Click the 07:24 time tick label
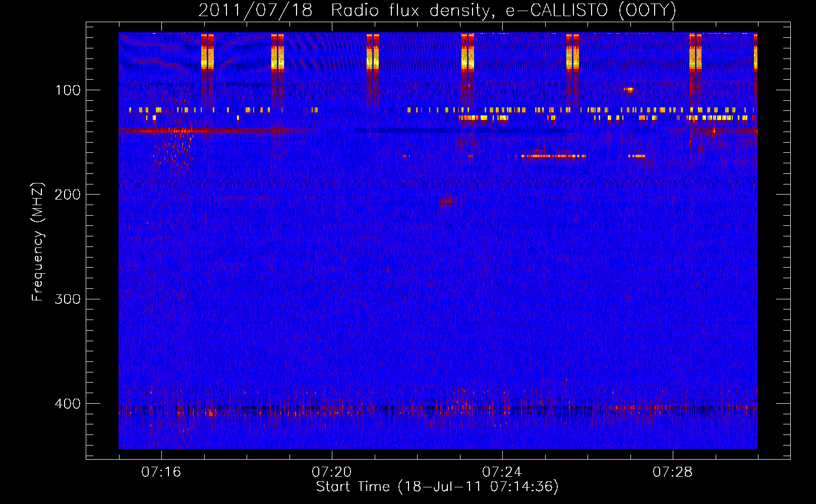The image size is (816, 504). tap(502, 472)
